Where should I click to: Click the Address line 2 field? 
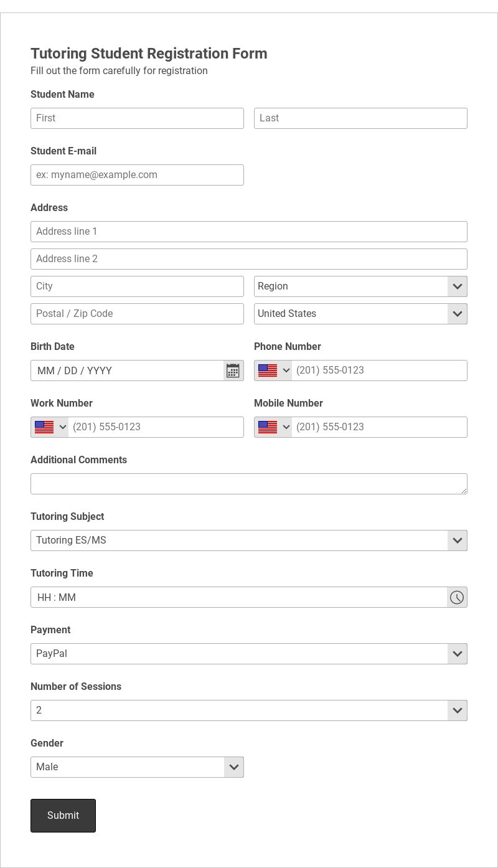pos(249,259)
